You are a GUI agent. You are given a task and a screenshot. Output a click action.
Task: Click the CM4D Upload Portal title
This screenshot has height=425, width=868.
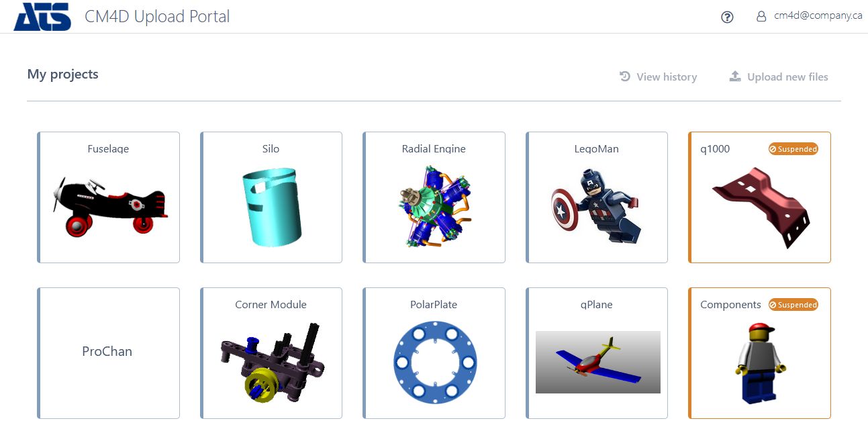coord(157,17)
